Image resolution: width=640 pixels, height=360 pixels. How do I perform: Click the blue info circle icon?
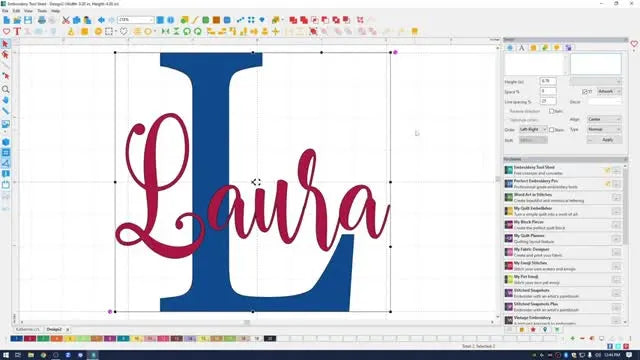(171, 20)
